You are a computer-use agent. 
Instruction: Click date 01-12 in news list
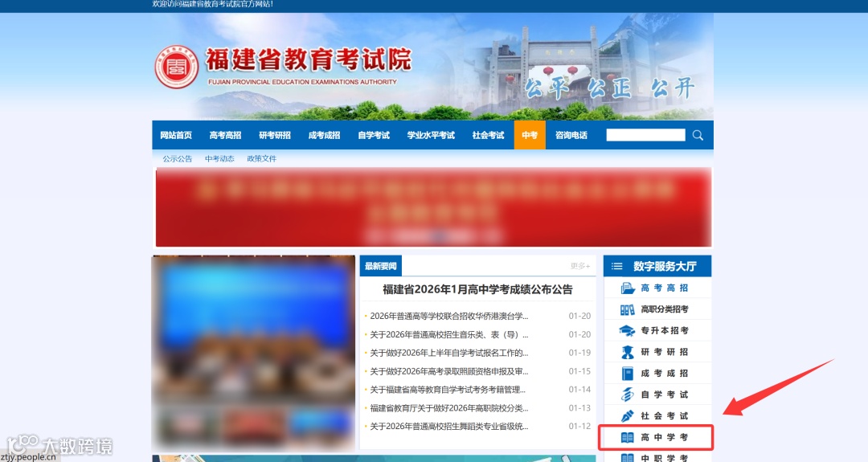pyautogui.click(x=579, y=426)
